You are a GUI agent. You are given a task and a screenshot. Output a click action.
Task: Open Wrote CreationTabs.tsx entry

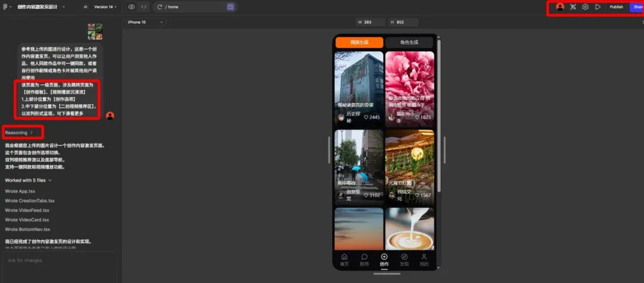30,201
